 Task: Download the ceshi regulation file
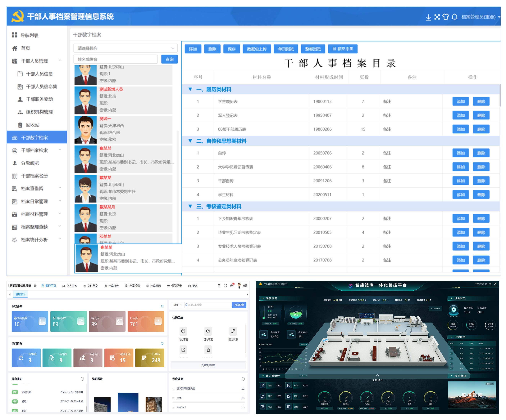click(243, 398)
